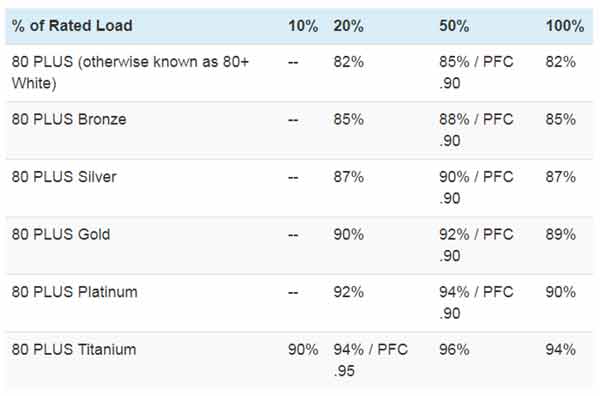
Task: Click the '% of Rated Load' header
Action: pos(72,26)
